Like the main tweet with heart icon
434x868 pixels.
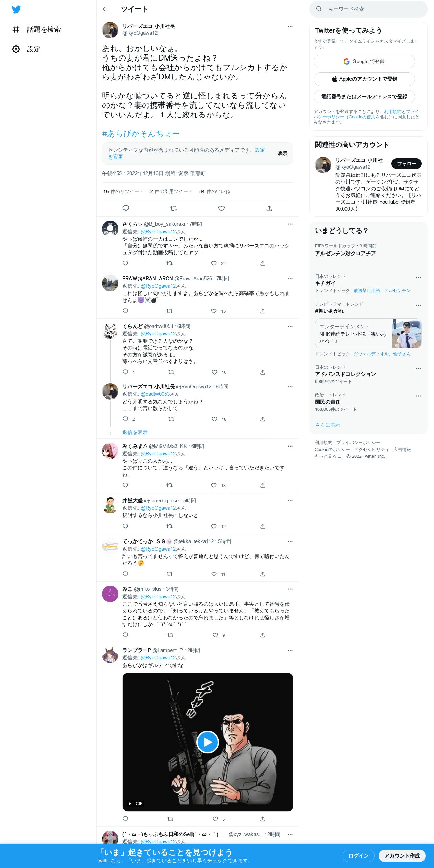(x=221, y=208)
